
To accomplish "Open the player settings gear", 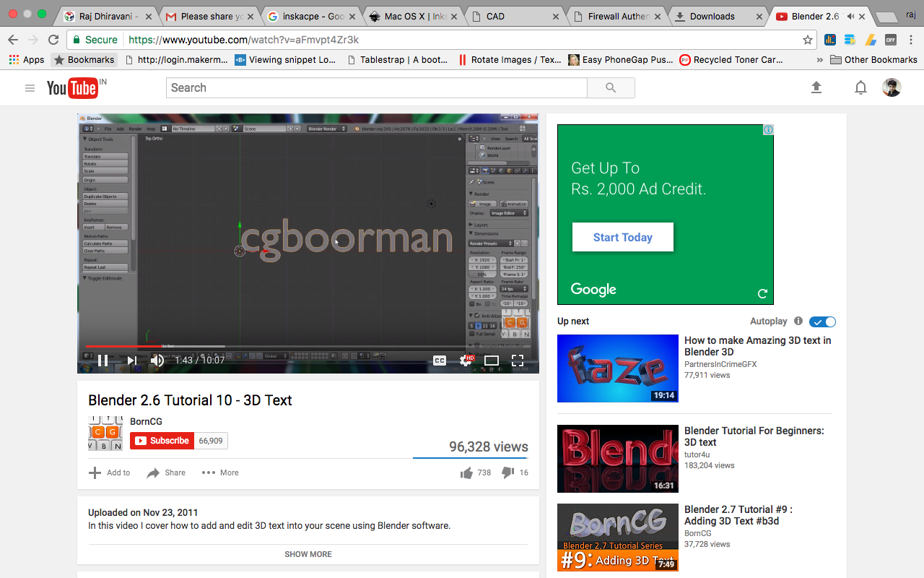I will (x=466, y=361).
